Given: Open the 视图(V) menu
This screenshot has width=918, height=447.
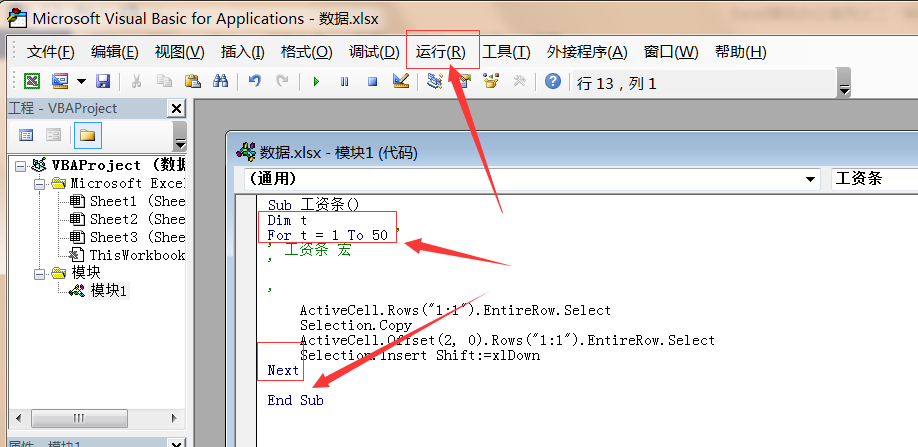Looking at the screenshot, I should tap(179, 52).
